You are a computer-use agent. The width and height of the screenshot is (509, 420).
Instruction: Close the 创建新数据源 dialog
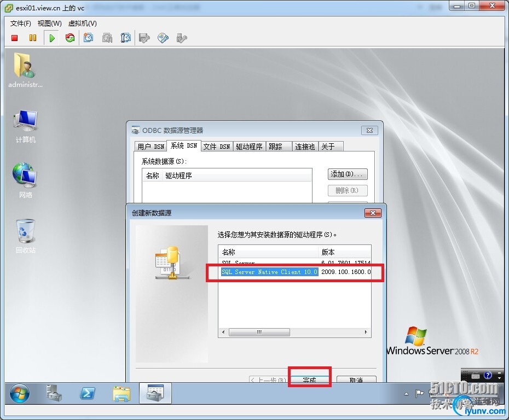373,213
